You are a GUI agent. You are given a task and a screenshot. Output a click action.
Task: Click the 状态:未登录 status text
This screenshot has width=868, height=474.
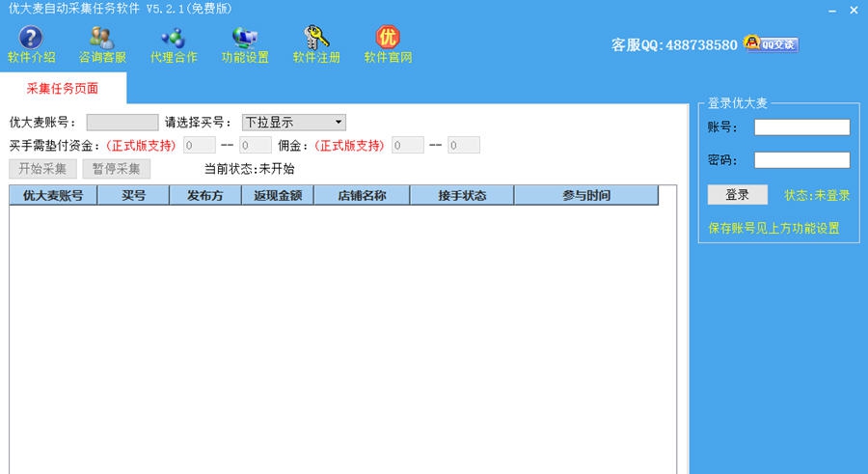817,195
